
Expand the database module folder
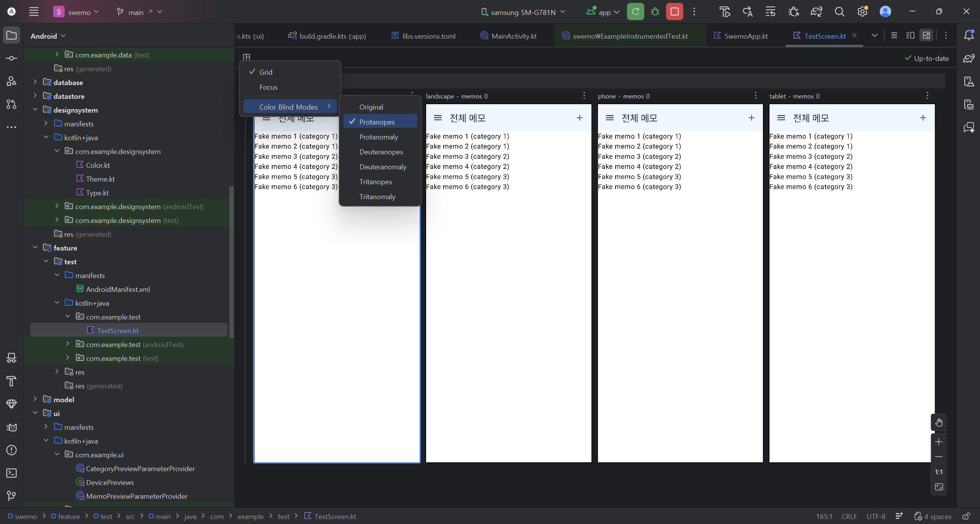point(35,82)
